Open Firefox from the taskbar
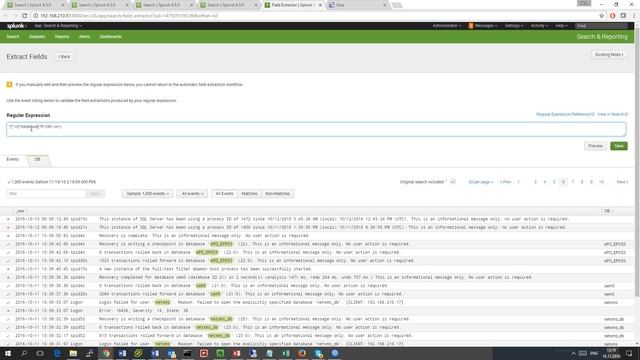Image resolution: width=640 pixels, height=360 pixels. pyautogui.click(x=302, y=353)
